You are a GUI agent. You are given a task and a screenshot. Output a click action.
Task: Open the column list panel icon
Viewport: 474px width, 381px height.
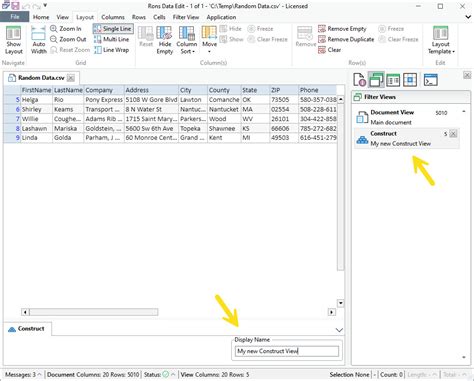[393, 80]
